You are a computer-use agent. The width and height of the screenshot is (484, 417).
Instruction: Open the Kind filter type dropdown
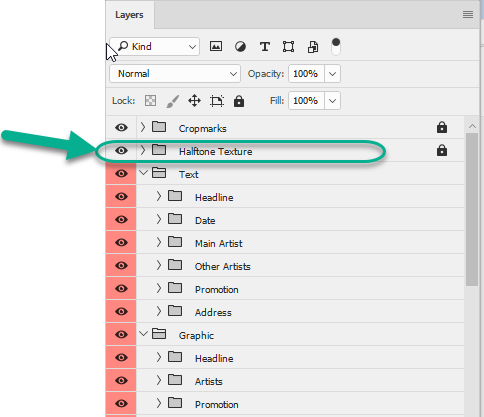(155, 47)
